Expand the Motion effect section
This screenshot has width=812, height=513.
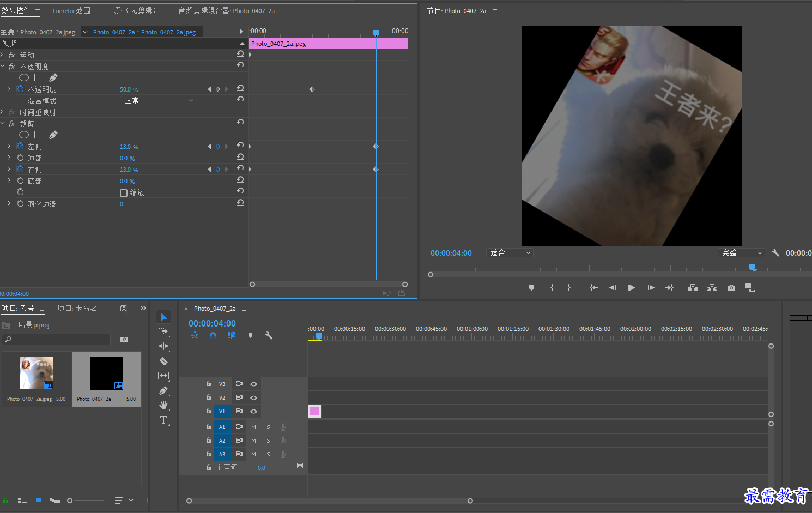click(3, 55)
